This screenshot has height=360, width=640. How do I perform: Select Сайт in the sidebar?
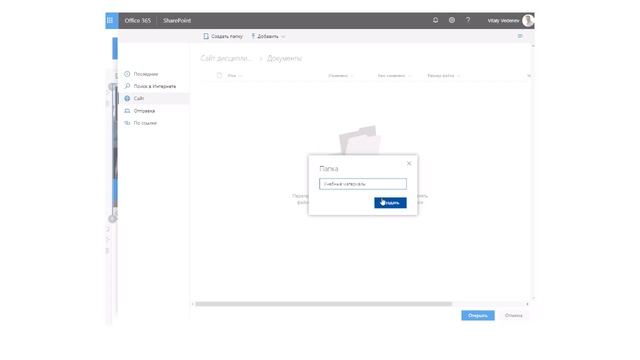click(x=154, y=98)
